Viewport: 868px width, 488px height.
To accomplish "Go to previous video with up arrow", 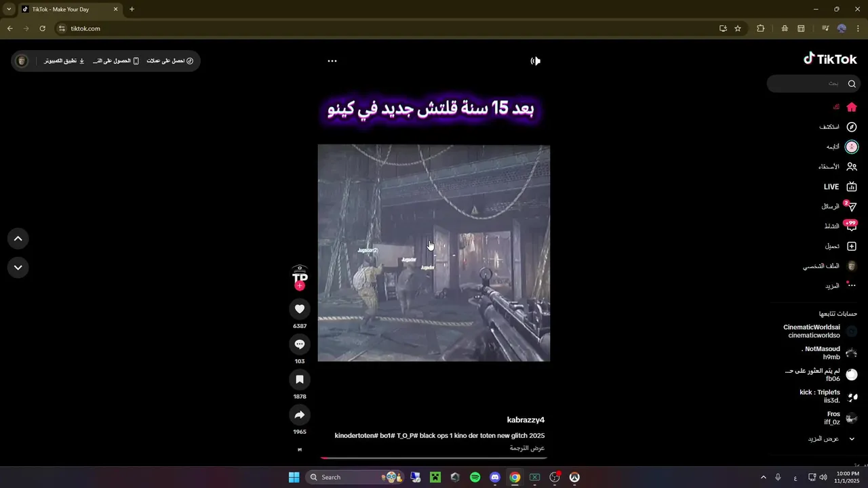I will (x=18, y=239).
